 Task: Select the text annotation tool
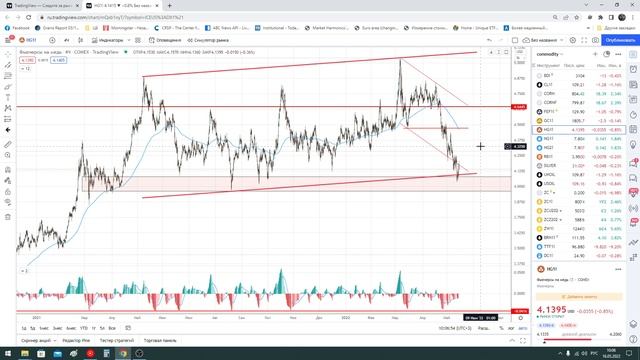click(x=8, y=98)
